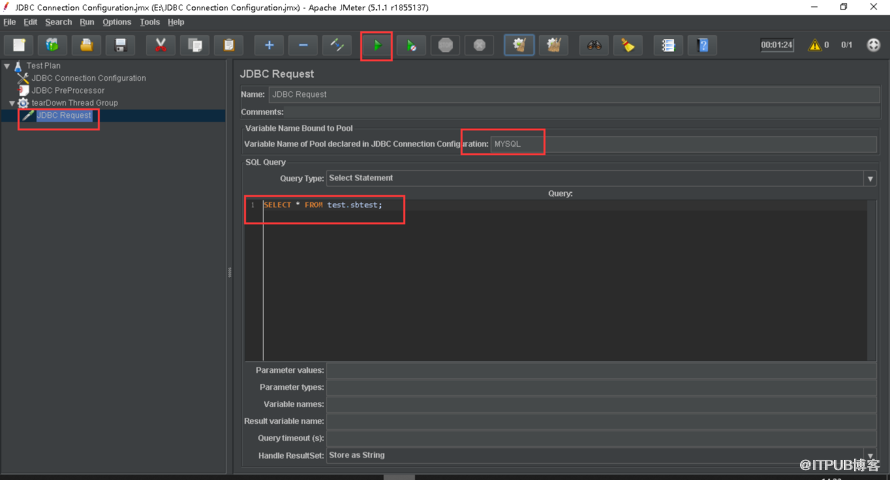Click the Cut scissors toolbar icon

160,45
